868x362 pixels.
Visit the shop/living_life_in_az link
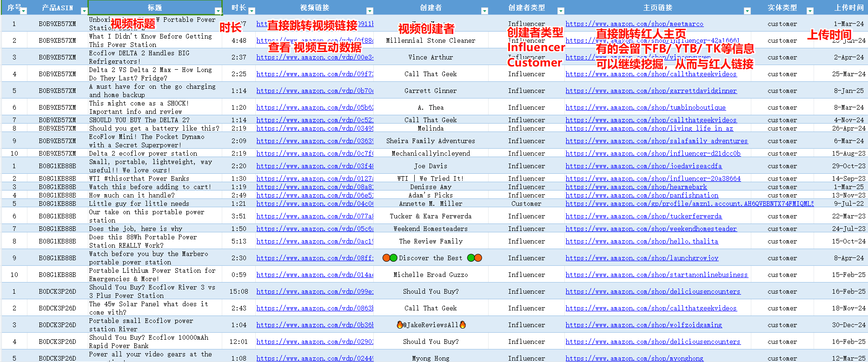(x=649, y=128)
